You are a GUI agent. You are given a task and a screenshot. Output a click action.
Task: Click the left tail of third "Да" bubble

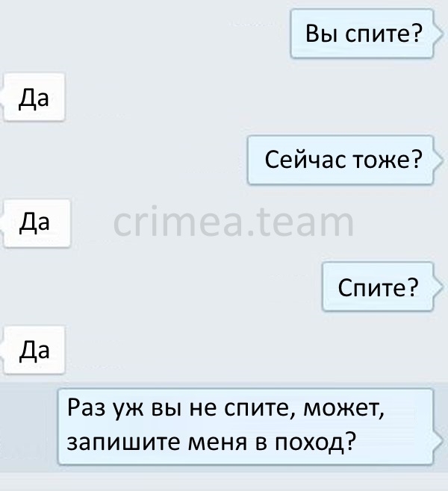click(x=2, y=350)
